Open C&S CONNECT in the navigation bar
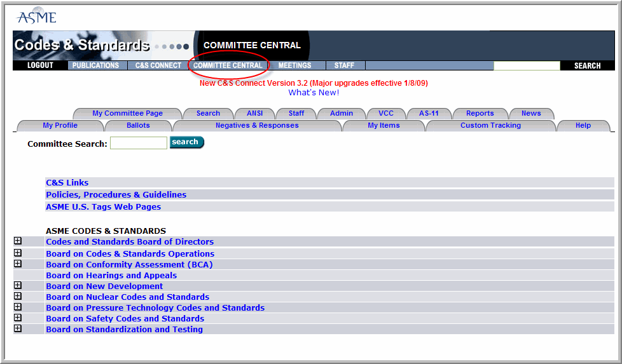This screenshot has height=364, width=622. point(158,65)
